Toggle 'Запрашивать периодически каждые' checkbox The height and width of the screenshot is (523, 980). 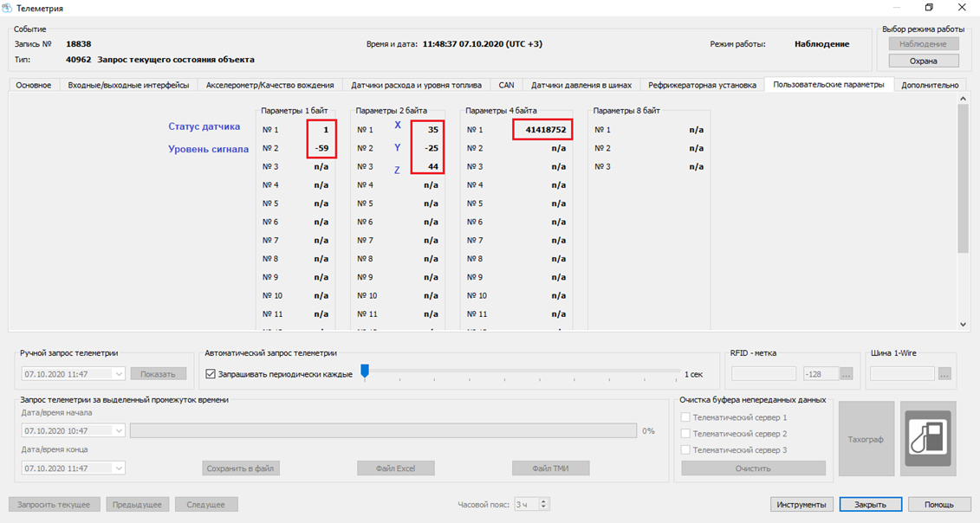coord(211,374)
